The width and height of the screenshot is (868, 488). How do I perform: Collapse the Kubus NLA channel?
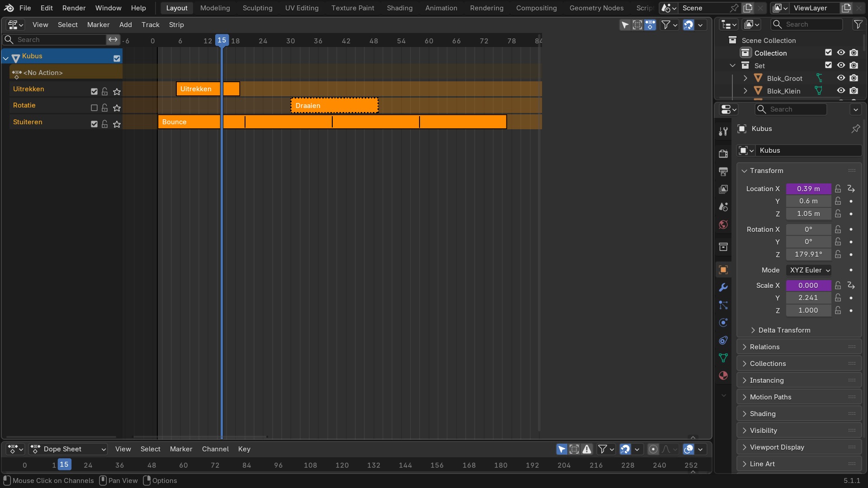(6, 58)
